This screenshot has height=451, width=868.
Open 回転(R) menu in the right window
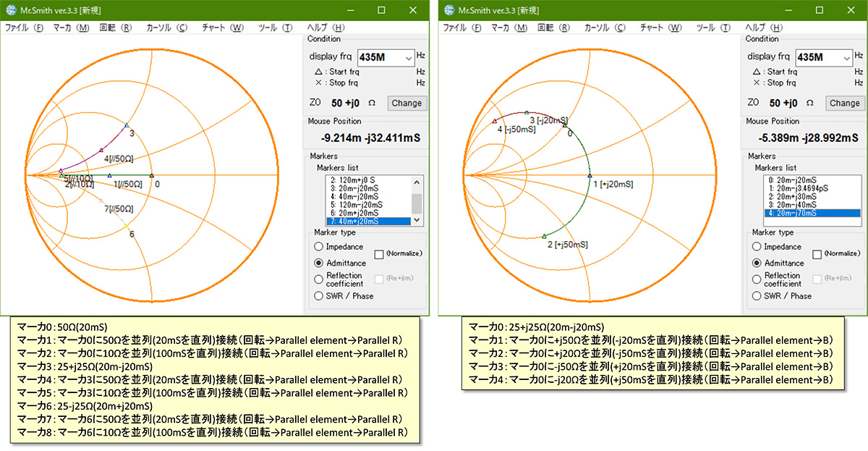click(554, 28)
